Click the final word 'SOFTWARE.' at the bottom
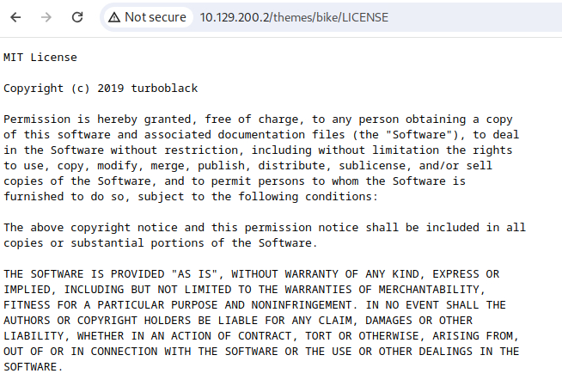This screenshot has height=392, width=562. (x=33, y=367)
